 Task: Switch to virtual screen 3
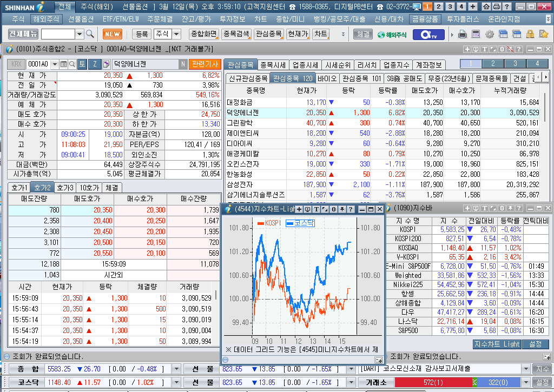coord(450,6)
